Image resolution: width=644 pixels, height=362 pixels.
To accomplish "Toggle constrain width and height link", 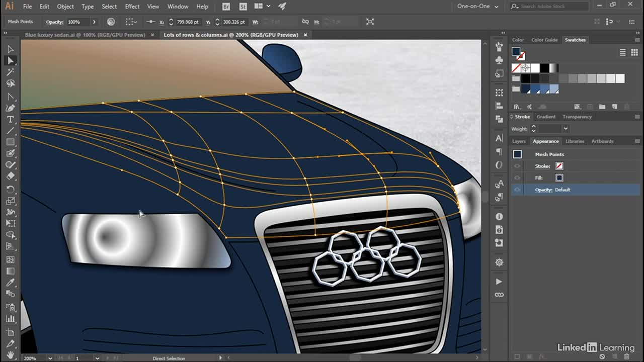I will tap(305, 22).
